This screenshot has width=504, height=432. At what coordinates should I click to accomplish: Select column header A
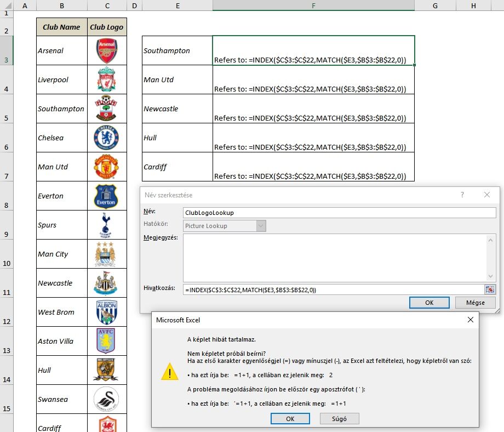tap(25, 5)
